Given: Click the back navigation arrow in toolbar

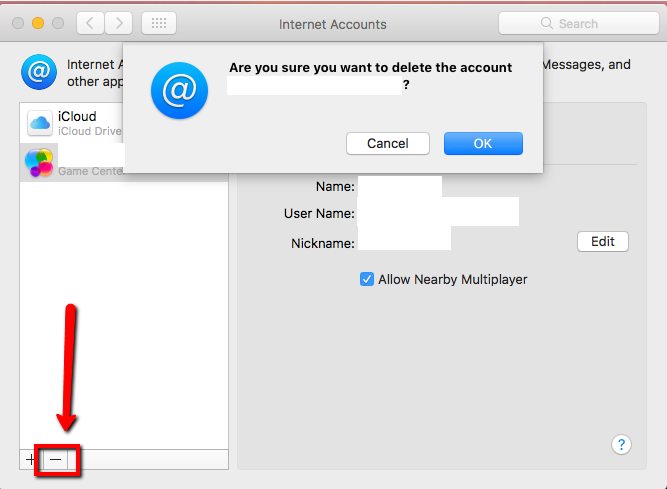Looking at the screenshot, I should [x=90, y=23].
